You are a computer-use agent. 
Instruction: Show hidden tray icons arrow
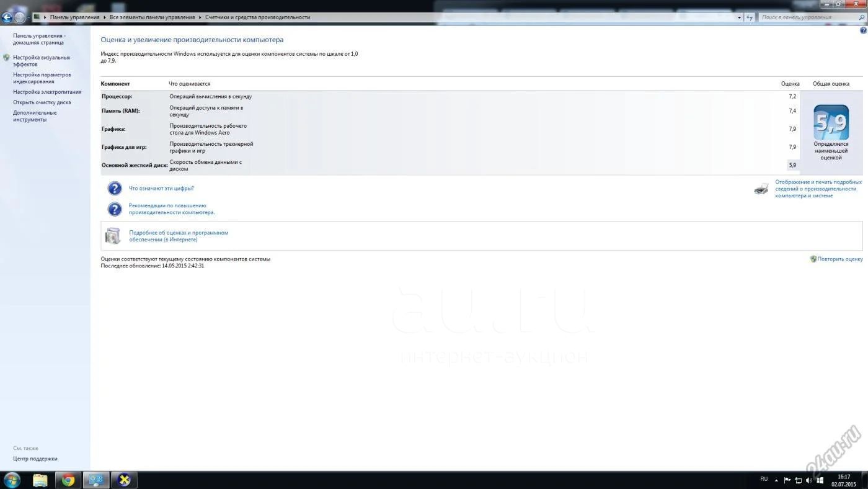point(776,480)
